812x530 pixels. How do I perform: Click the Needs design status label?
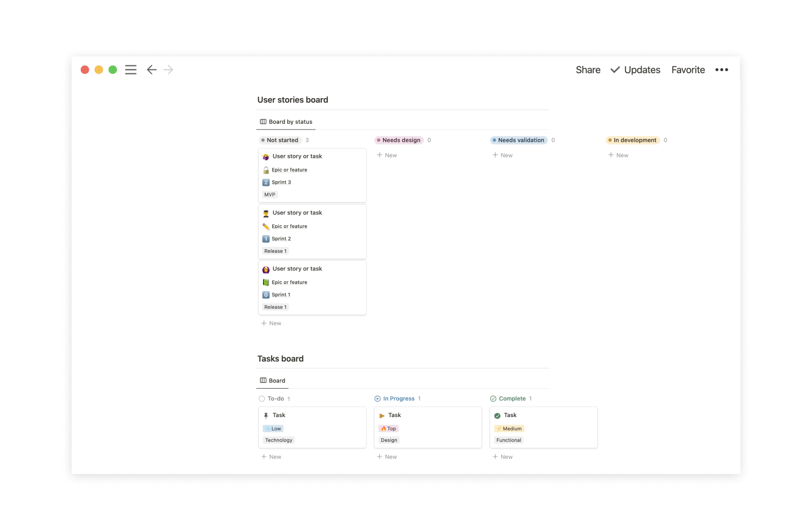[x=399, y=140]
